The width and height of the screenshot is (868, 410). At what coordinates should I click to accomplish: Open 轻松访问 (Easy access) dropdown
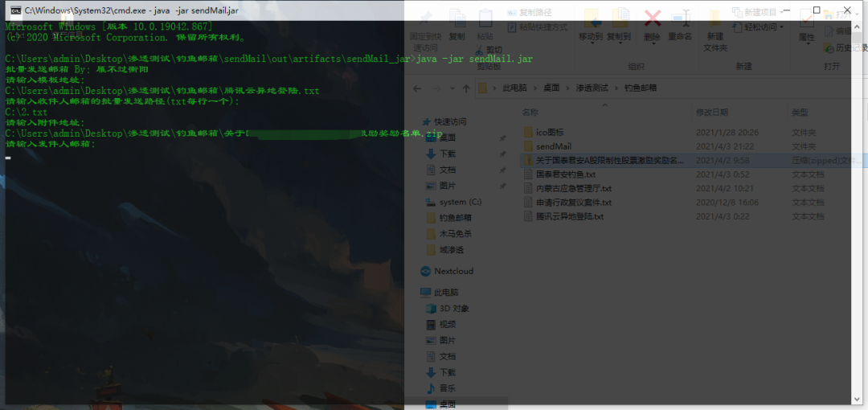(759, 27)
